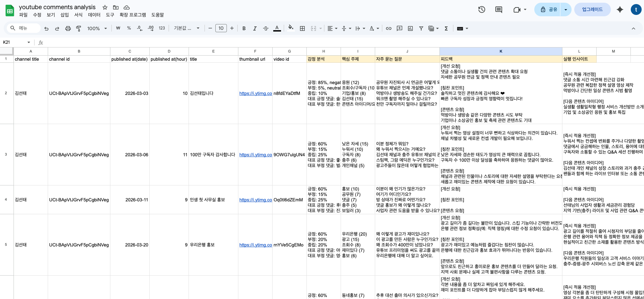The width and height of the screenshot is (644, 299).
Task: Open the text color picker
Action: pos(277,28)
